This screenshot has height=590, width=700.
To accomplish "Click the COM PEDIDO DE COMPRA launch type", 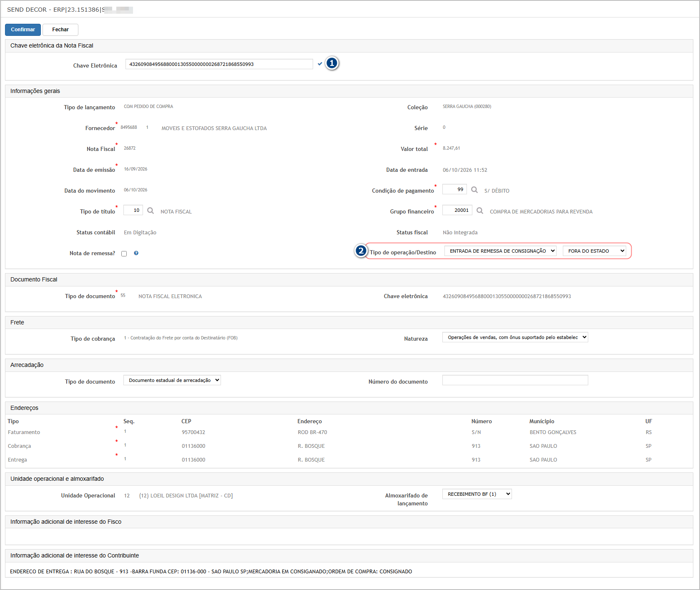I will pyautogui.click(x=148, y=106).
